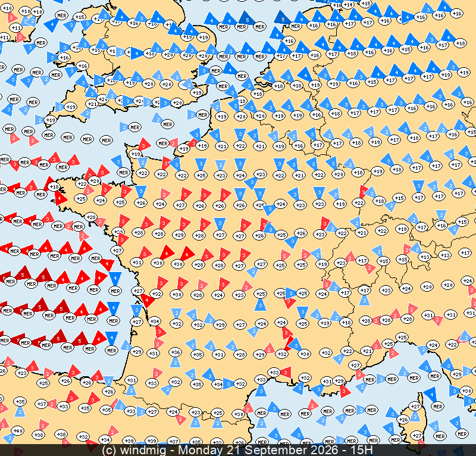
Task: Click red 2 arrow beside the +37 label in Spain
Action: pyautogui.click(x=52, y=404)
